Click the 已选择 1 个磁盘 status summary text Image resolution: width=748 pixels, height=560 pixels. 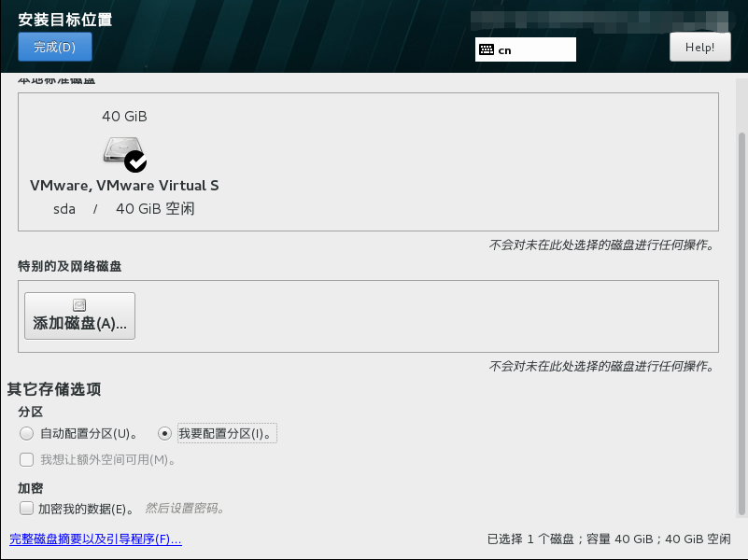(609, 539)
